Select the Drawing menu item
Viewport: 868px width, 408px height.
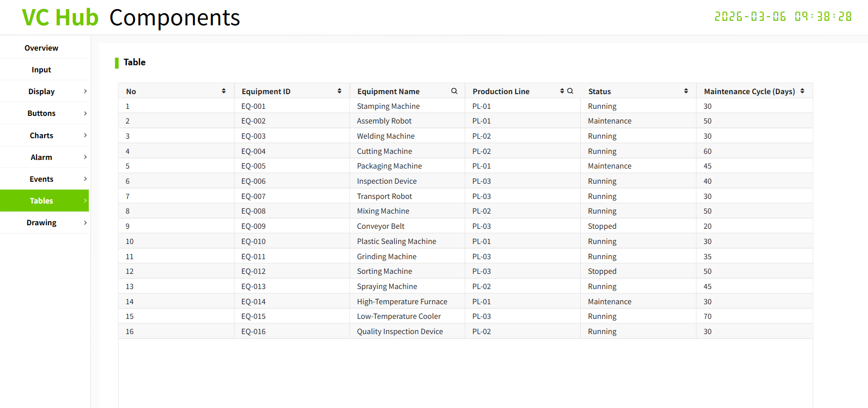[42, 223]
